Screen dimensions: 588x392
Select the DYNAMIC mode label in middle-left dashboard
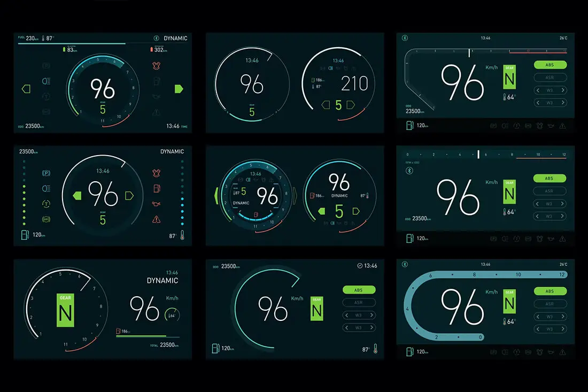pos(172,152)
